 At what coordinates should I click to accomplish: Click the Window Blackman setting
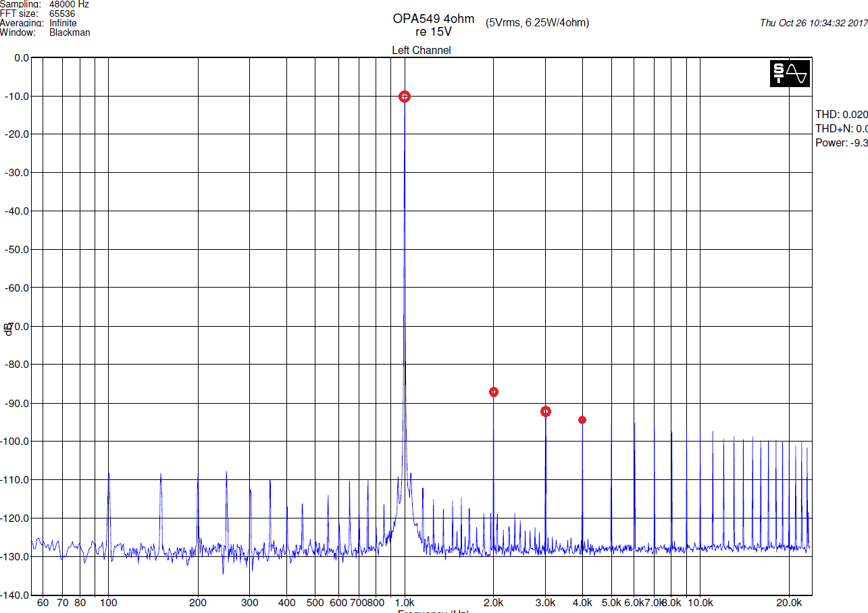click(45, 32)
